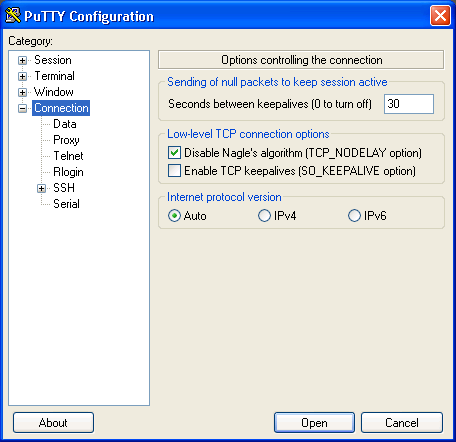The height and width of the screenshot is (442, 456).
Task: Choose the IPv6 radio button
Action: [354, 216]
